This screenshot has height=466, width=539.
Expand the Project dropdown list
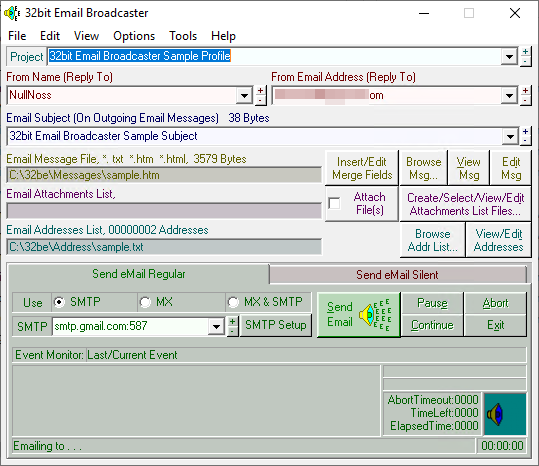point(509,57)
